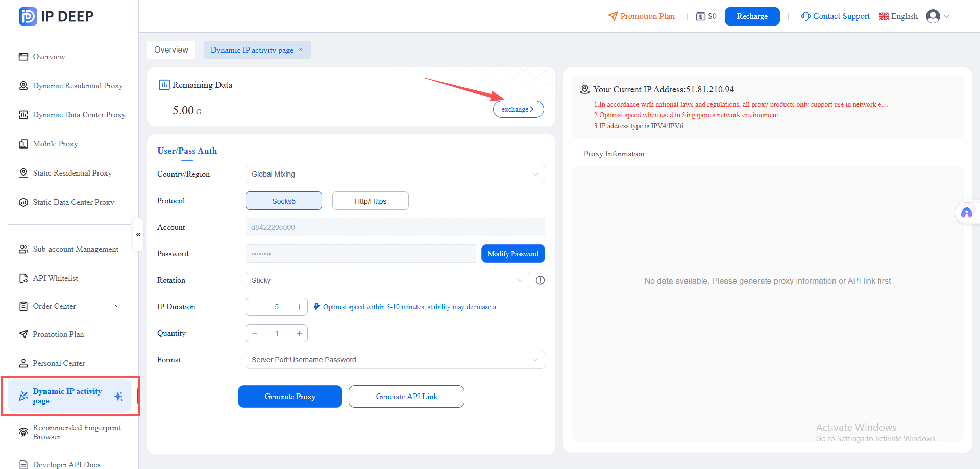Click the Quantity number field
The width and height of the screenshot is (980, 469).
point(277,333)
